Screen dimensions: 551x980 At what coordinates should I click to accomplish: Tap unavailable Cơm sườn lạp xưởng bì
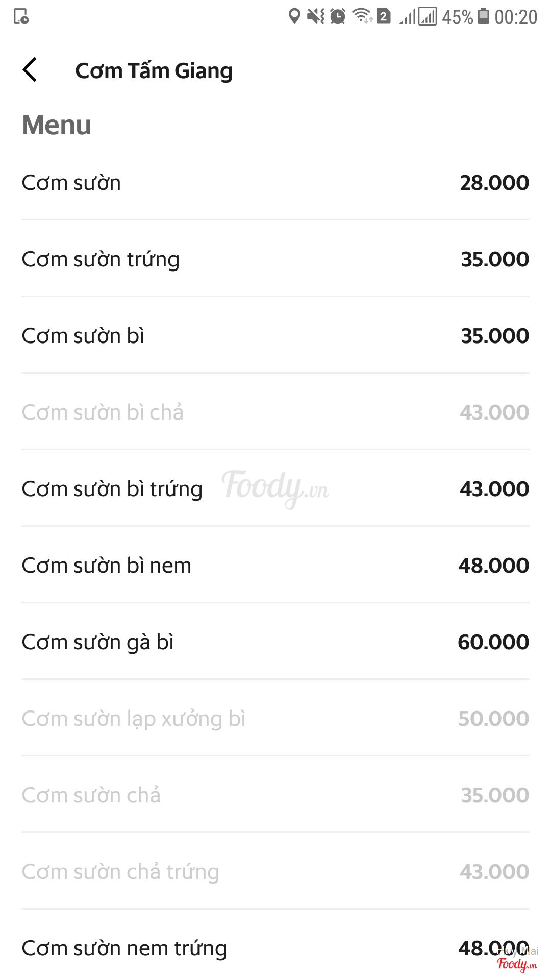pos(134,719)
